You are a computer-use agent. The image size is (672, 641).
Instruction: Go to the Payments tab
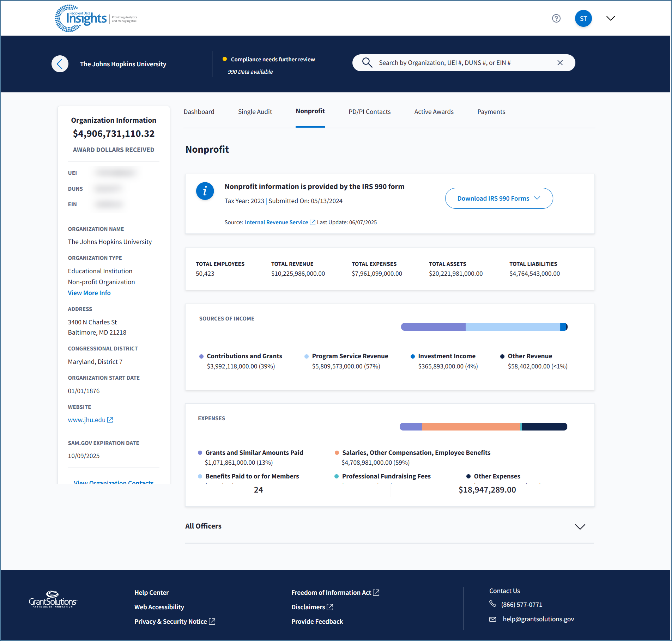(491, 112)
